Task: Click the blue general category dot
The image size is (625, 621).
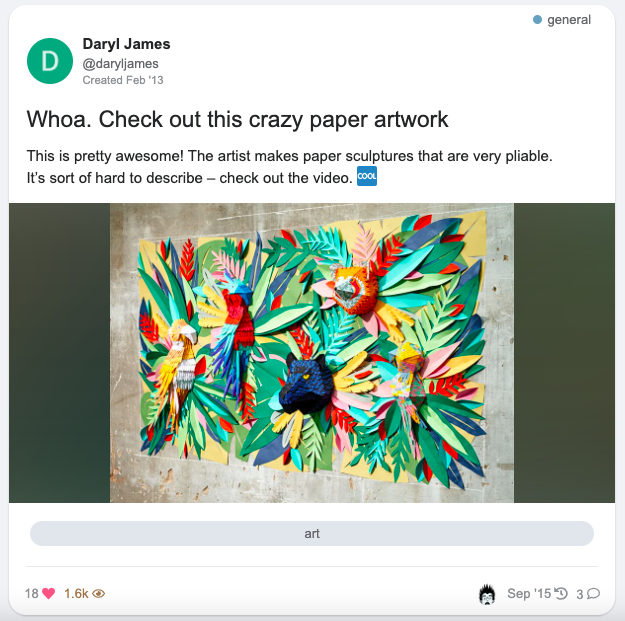Action: click(537, 20)
